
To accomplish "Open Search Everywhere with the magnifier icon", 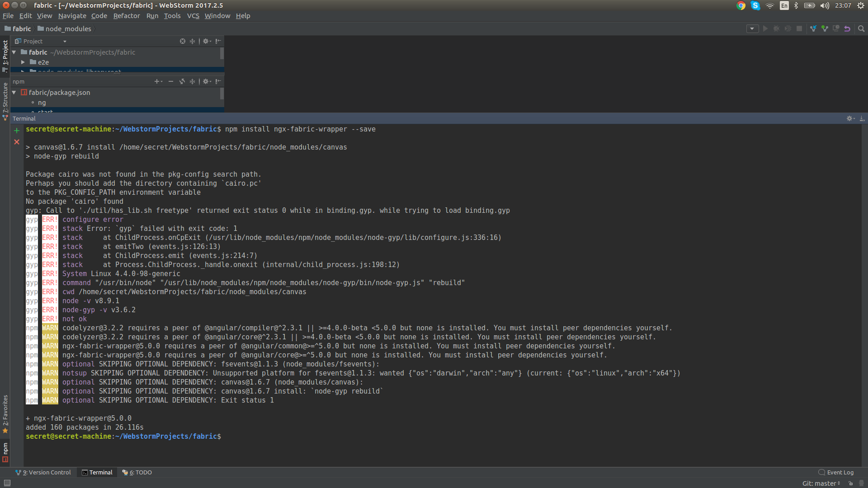I will [x=862, y=28].
